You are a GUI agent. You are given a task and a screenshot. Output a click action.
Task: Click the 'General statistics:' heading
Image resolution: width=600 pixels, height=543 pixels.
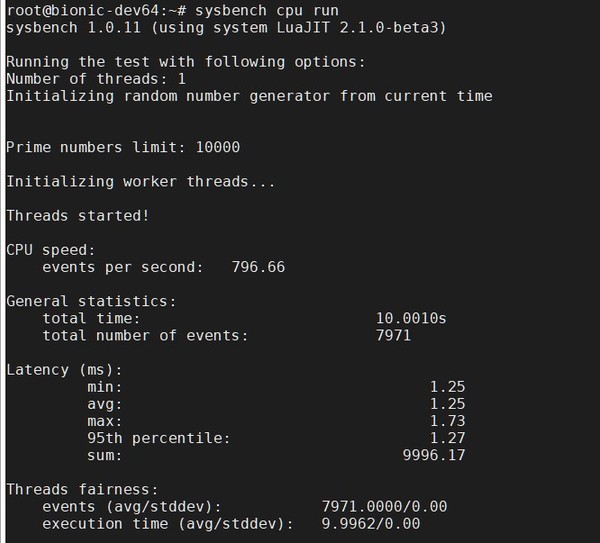(91, 301)
